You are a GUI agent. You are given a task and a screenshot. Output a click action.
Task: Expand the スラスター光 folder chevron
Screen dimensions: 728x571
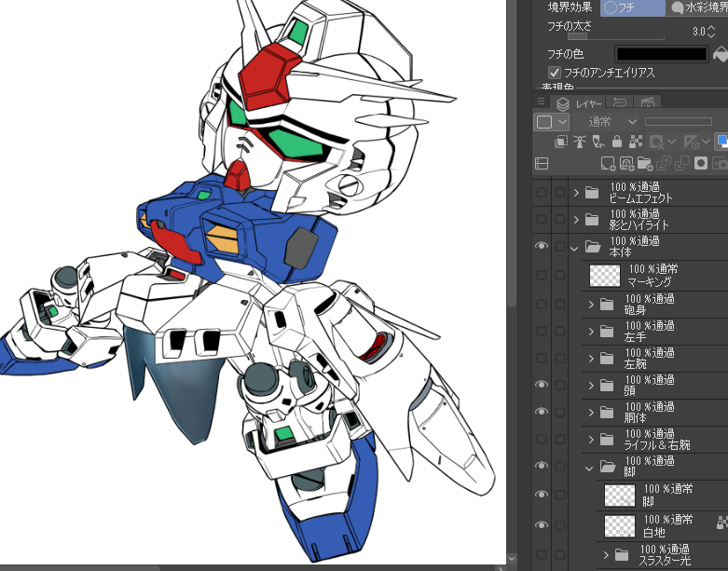606,555
